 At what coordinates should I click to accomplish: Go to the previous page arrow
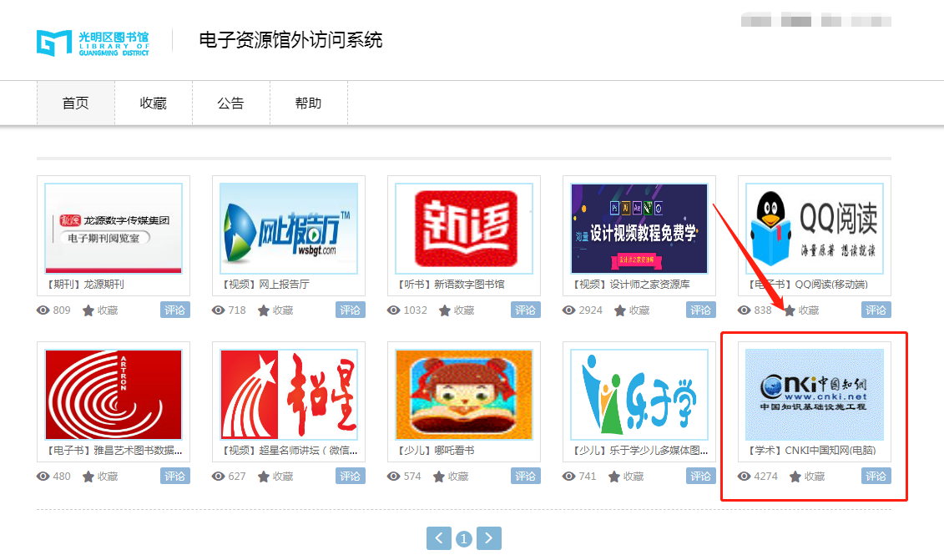coord(439,537)
